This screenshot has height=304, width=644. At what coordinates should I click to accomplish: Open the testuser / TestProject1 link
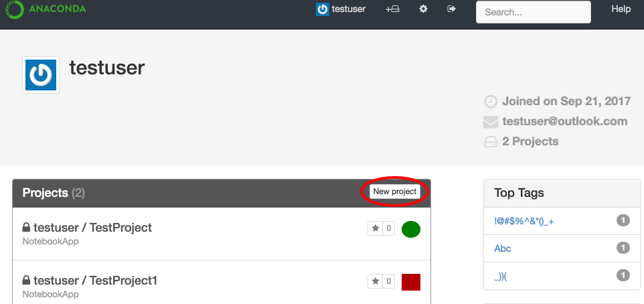coord(95,280)
